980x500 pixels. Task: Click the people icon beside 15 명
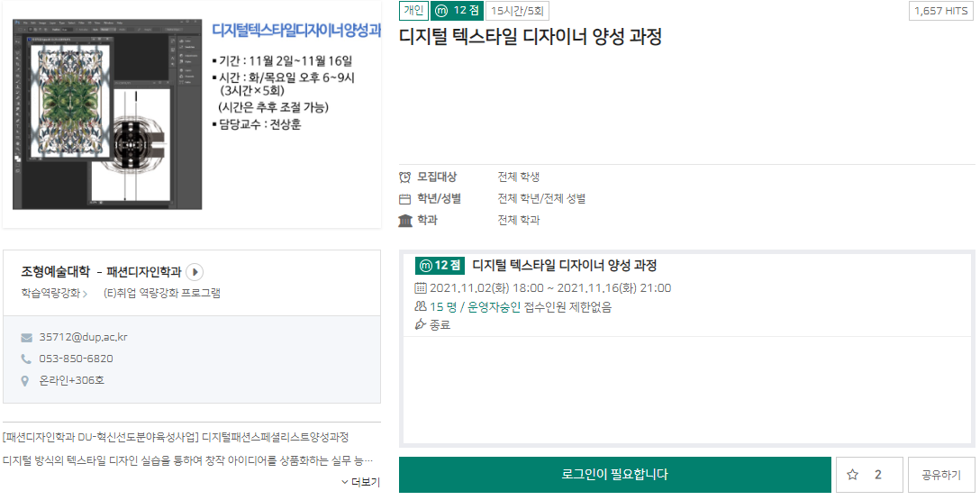[x=421, y=307]
